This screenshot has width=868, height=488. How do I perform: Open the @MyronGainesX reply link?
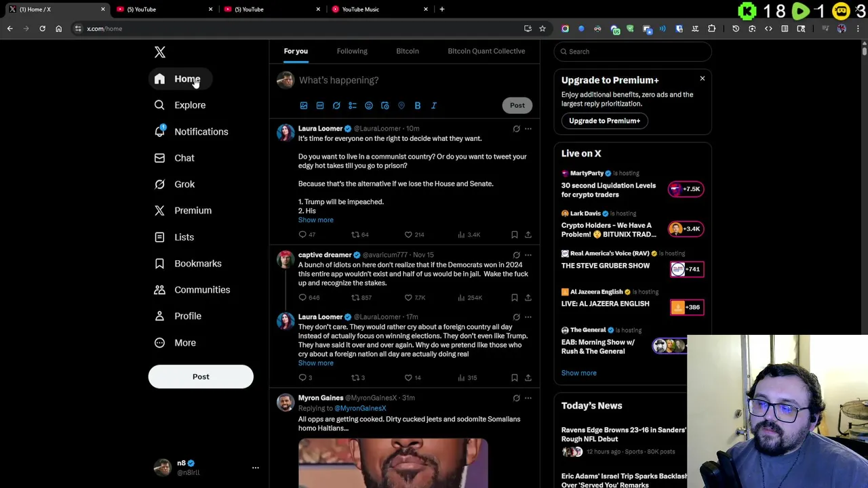pos(360,409)
